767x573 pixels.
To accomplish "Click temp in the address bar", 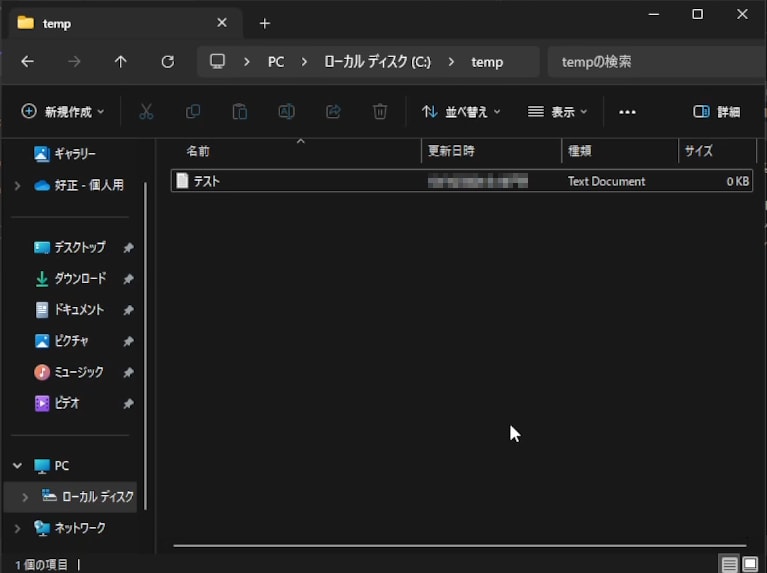I will tap(487, 62).
